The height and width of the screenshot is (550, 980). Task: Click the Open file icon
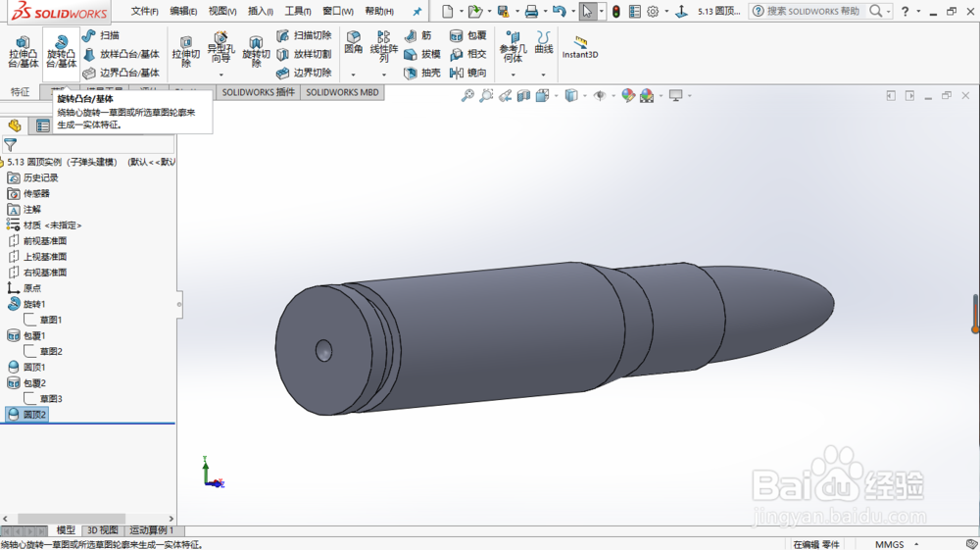[475, 11]
